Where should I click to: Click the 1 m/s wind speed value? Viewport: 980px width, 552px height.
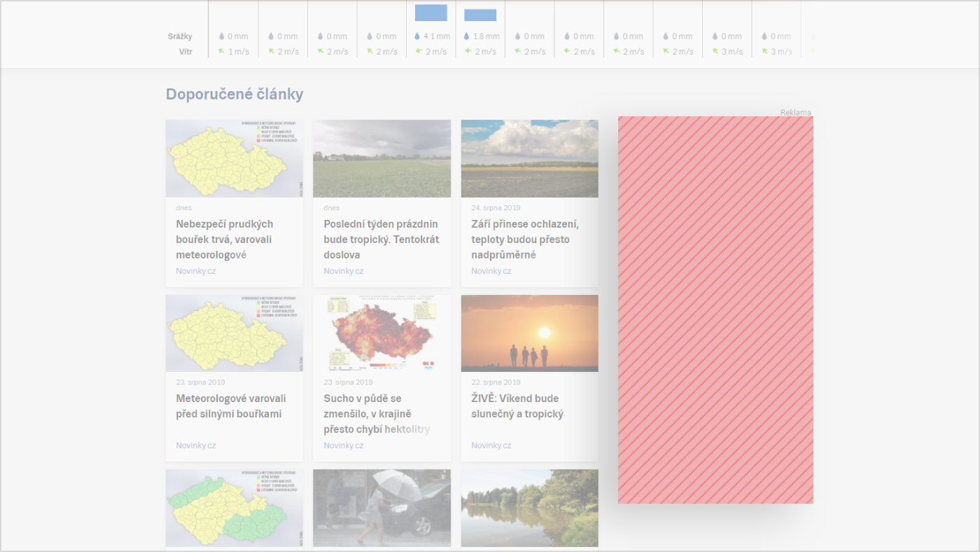point(239,52)
